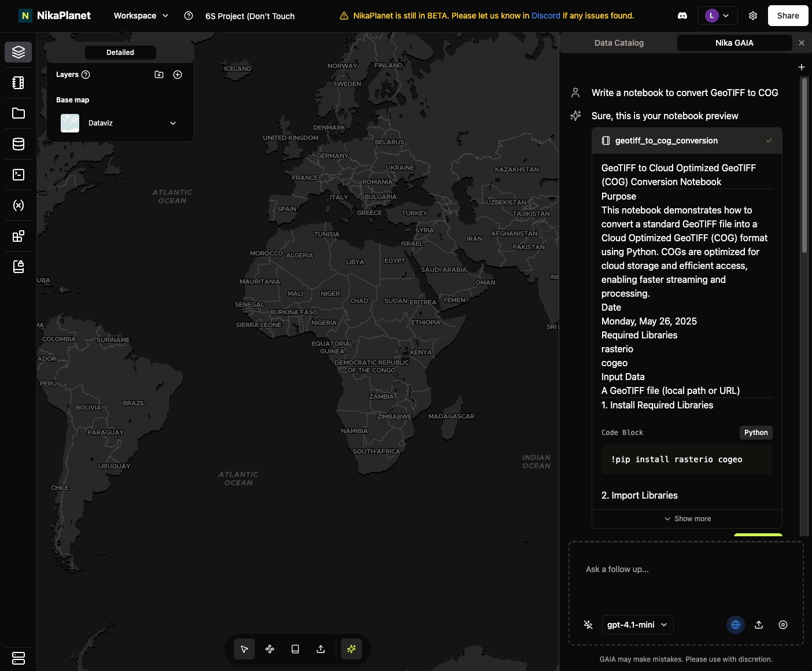Click the pip install rasterio cogeo code line
This screenshot has height=671, width=812.
click(677, 459)
